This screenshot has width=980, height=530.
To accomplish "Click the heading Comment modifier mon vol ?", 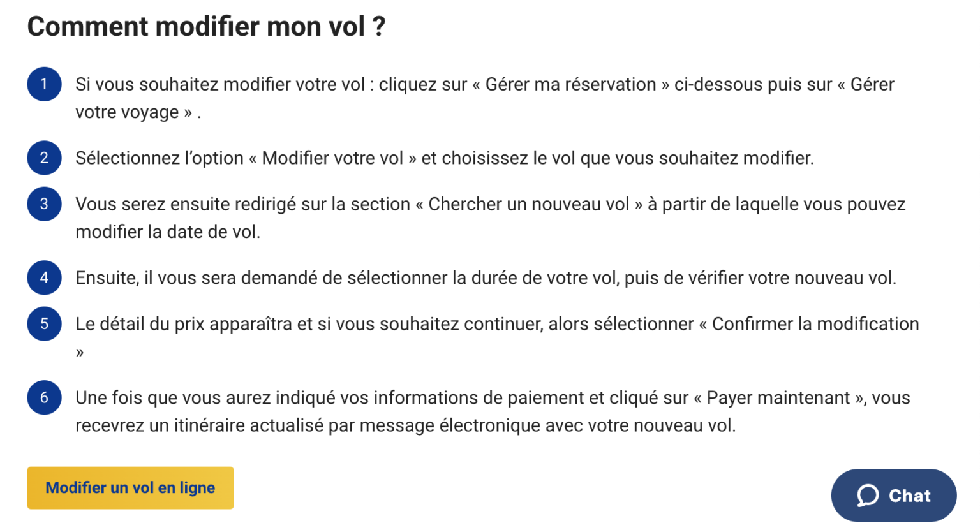I will point(205,26).
